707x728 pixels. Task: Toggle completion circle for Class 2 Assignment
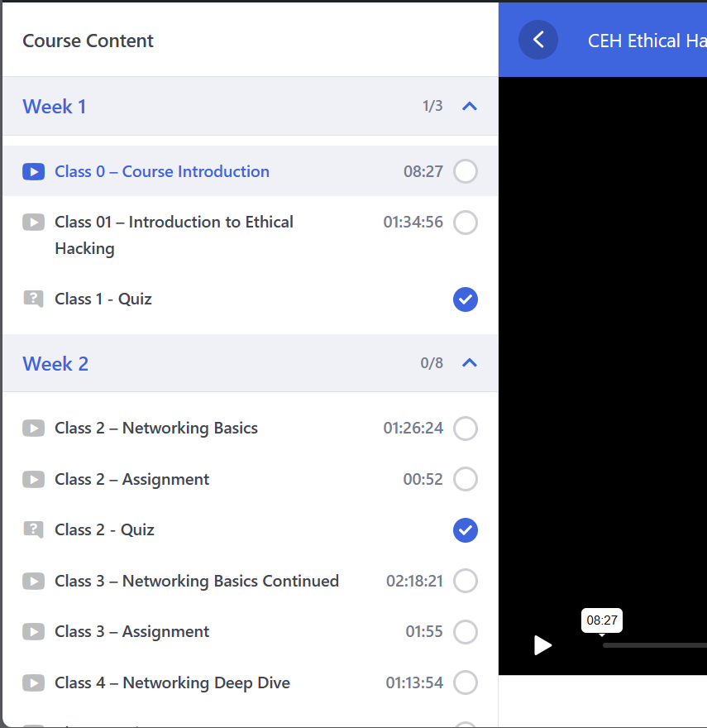tap(466, 479)
